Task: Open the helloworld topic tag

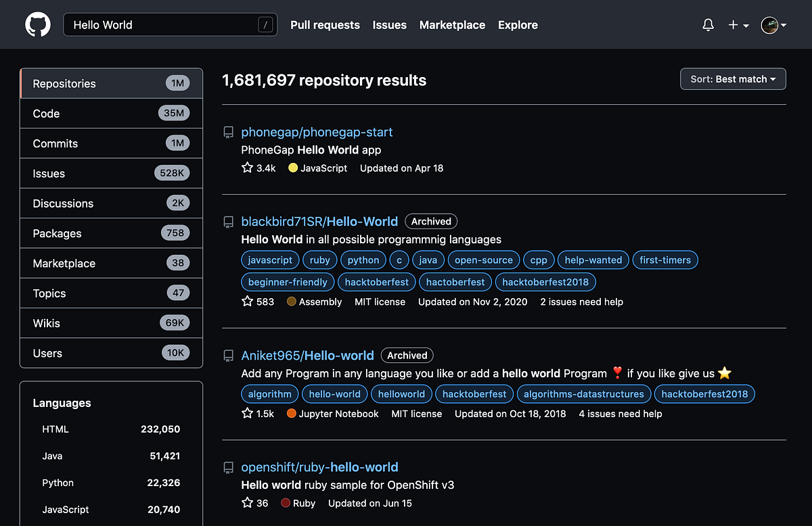Action: (401, 393)
